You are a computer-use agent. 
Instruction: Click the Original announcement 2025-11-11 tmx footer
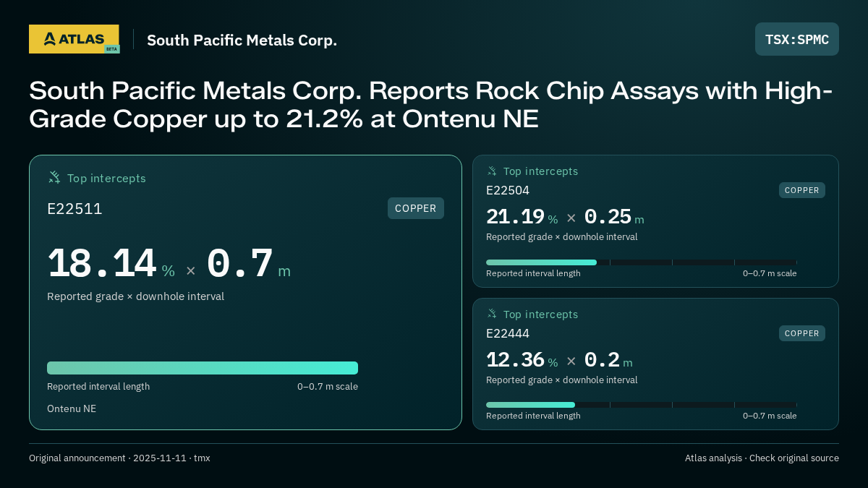click(119, 458)
